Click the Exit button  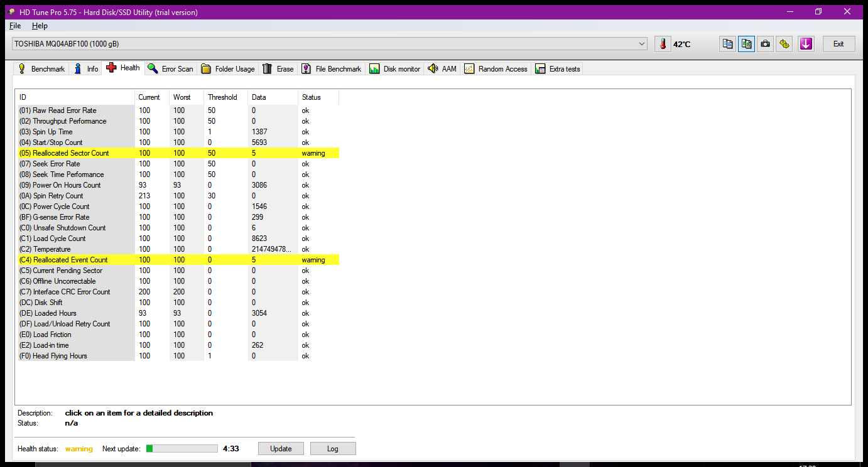click(x=838, y=44)
